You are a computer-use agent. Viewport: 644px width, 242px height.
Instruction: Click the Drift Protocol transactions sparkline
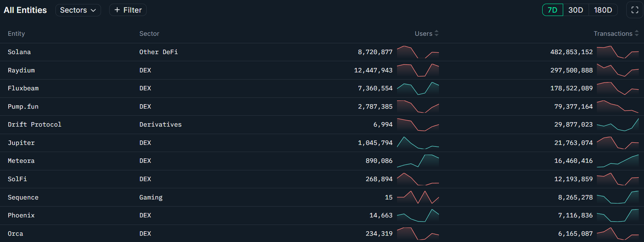click(x=617, y=125)
